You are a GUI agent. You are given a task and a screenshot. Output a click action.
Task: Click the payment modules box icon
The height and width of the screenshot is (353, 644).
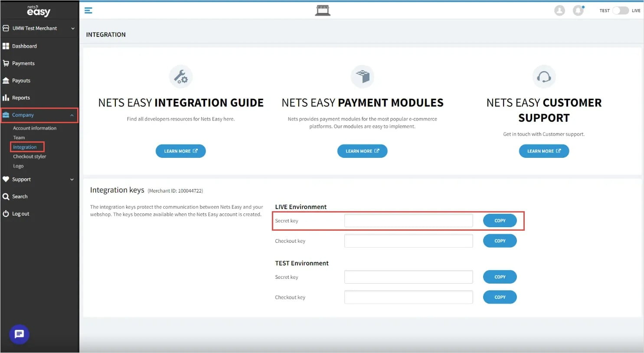pyautogui.click(x=363, y=77)
